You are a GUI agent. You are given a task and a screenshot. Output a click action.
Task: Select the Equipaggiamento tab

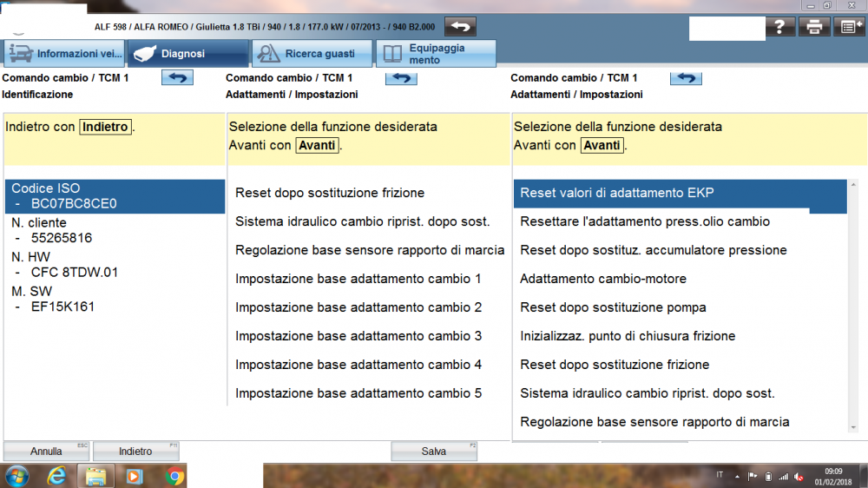[436, 54]
